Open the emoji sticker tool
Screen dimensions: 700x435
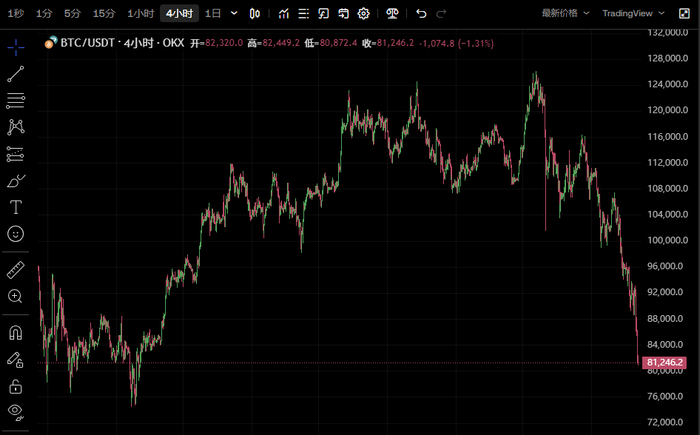tap(16, 234)
